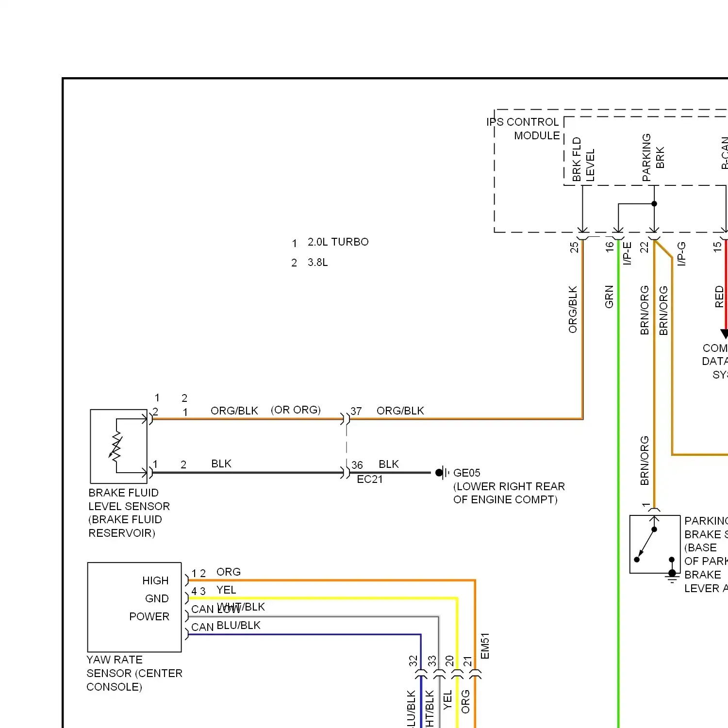Select pin number 22 at the module
The height and width of the screenshot is (728, 728).
tap(645, 247)
